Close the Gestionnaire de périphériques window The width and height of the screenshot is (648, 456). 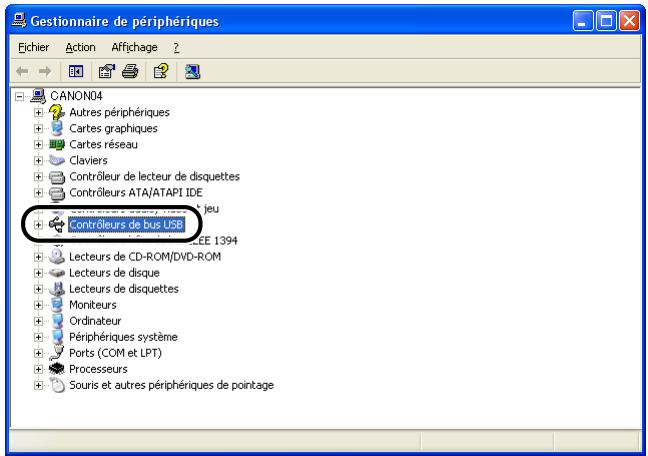(629, 21)
